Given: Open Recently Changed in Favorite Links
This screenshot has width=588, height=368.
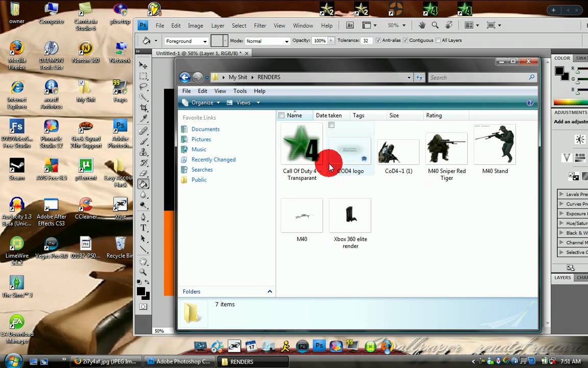Looking at the screenshot, I should coord(213,159).
